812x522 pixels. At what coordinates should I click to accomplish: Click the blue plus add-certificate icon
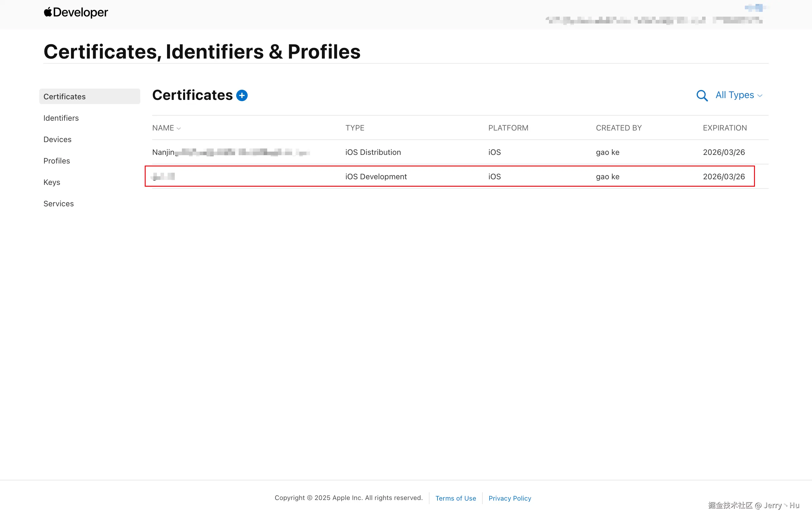(242, 96)
